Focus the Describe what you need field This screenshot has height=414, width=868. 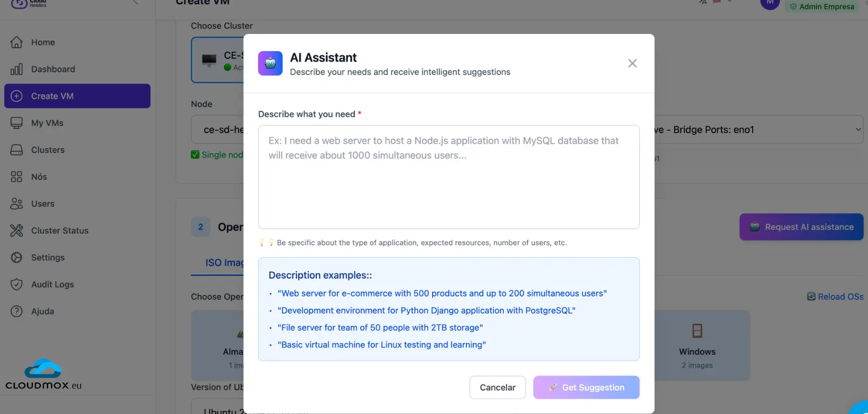(448, 177)
